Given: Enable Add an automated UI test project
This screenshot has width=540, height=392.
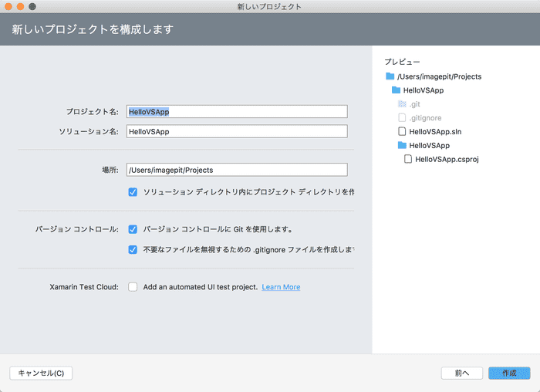Looking at the screenshot, I should (x=133, y=287).
